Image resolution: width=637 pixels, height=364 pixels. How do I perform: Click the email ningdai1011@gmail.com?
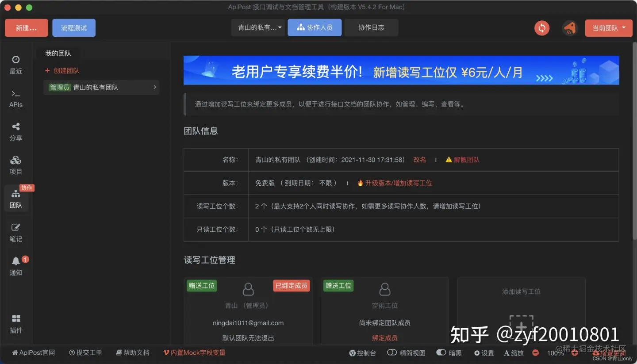(248, 323)
